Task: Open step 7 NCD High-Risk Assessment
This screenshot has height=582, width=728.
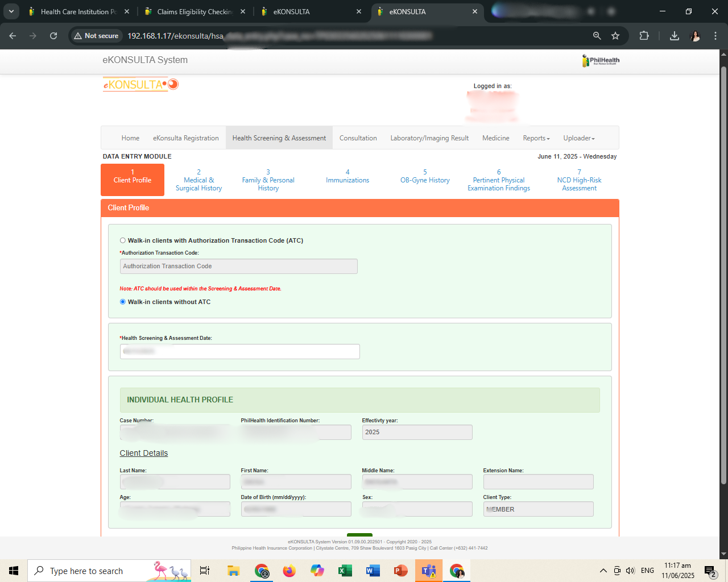Action: [580, 180]
